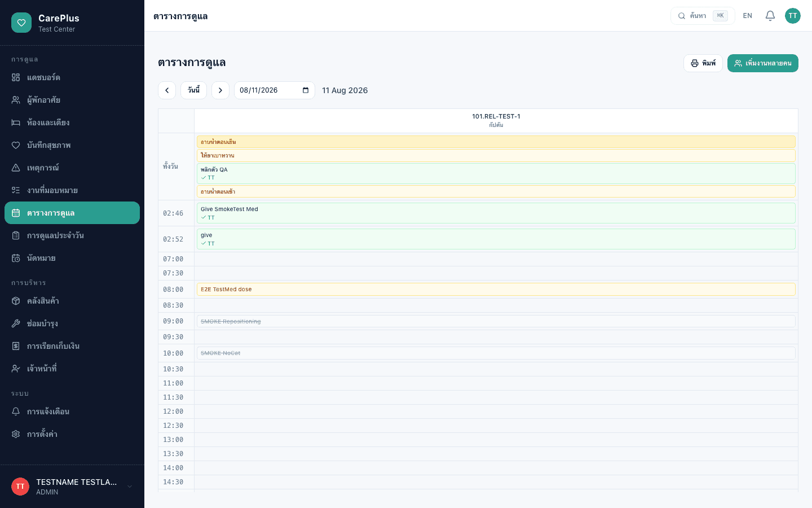Select the บันทึกสุขภาพ heart icon
Image resolution: width=812 pixels, height=508 pixels.
pyautogui.click(x=16, y=145)
